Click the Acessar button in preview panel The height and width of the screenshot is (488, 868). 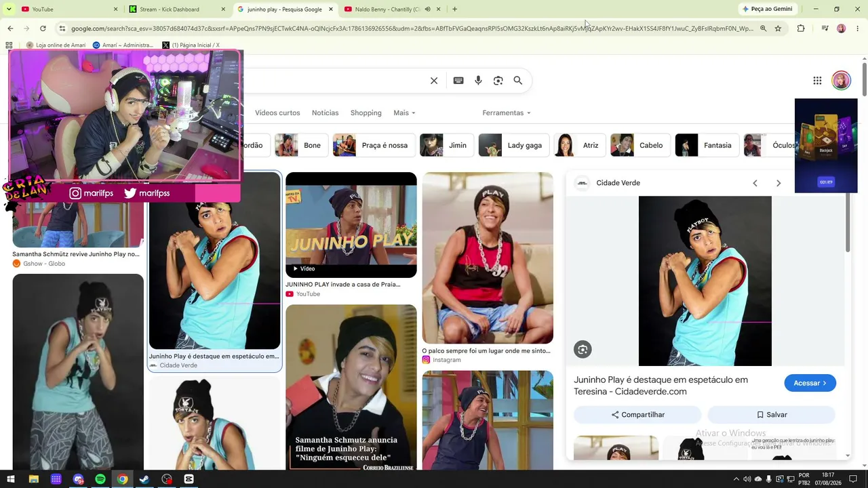(x=810, y=383)
